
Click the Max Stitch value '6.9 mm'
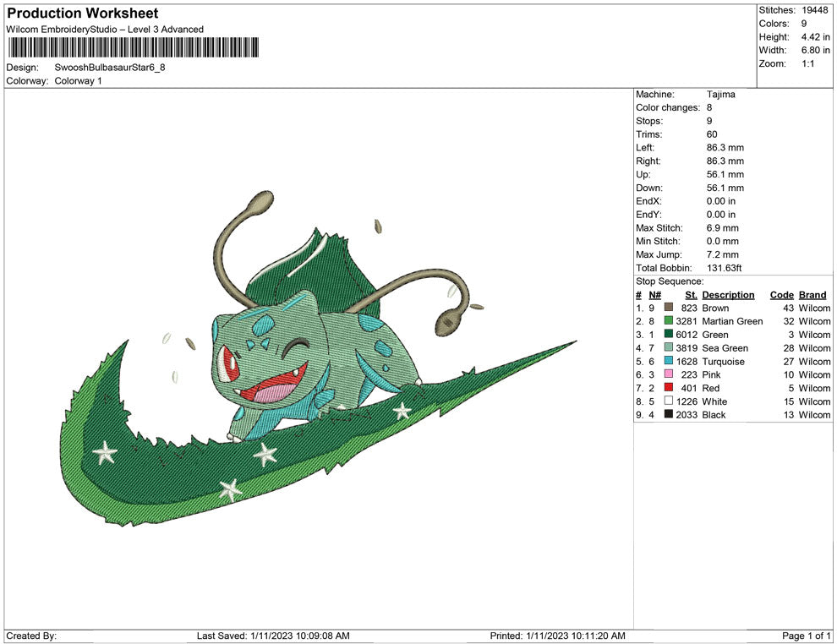click(x=723, y=228)
